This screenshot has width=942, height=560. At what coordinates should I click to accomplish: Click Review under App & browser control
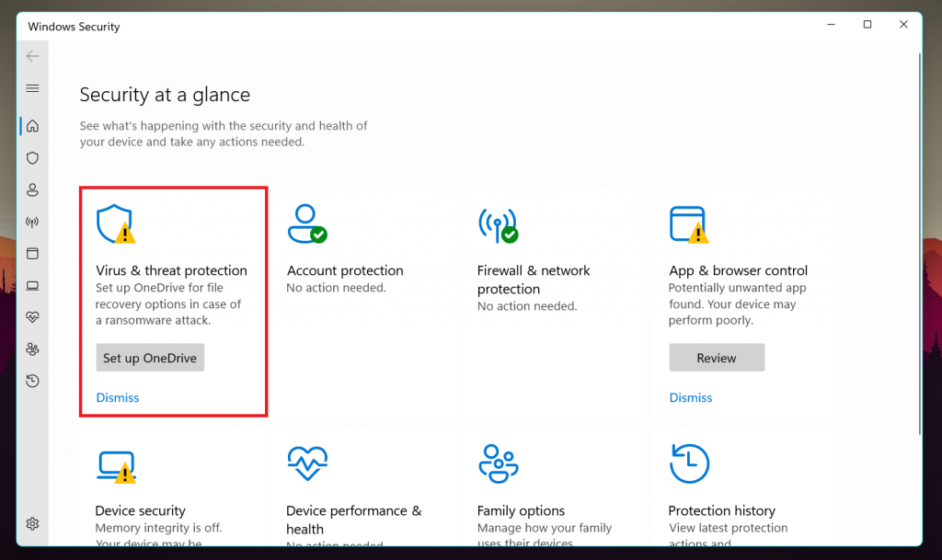717,357
